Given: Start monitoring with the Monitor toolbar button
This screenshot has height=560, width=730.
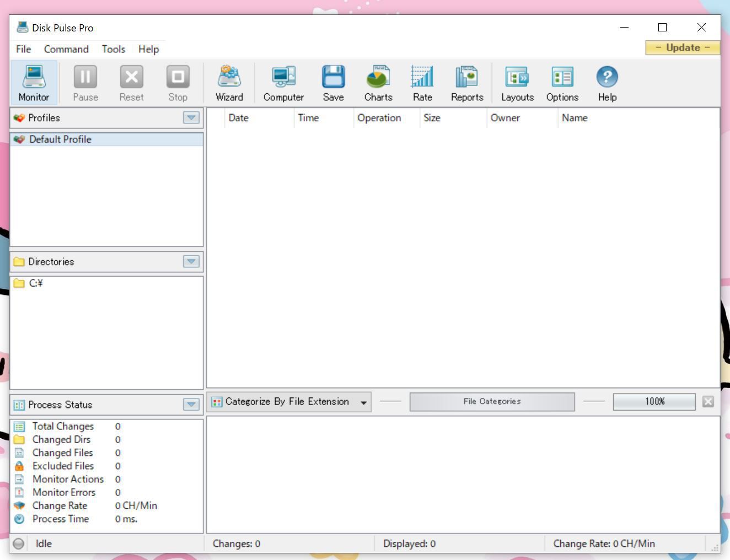Looking at the screenshot, I should (x=34, y=83).
